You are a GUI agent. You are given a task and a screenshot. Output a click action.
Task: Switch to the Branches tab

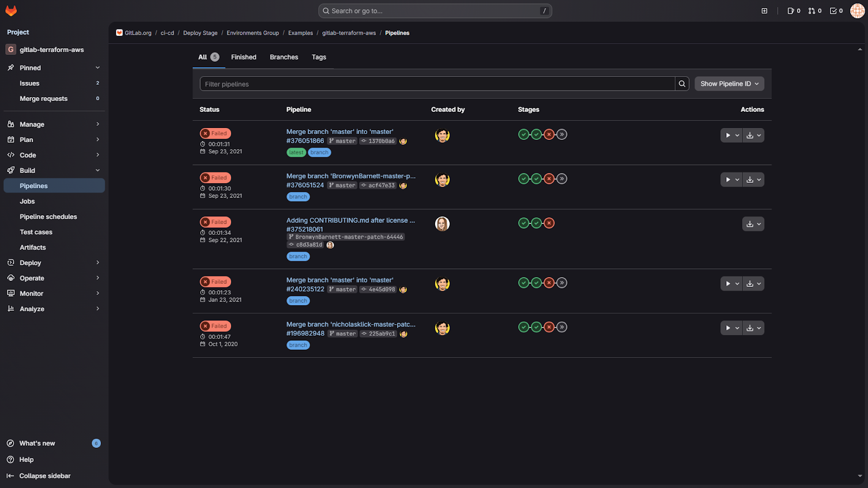pos(284,57)
